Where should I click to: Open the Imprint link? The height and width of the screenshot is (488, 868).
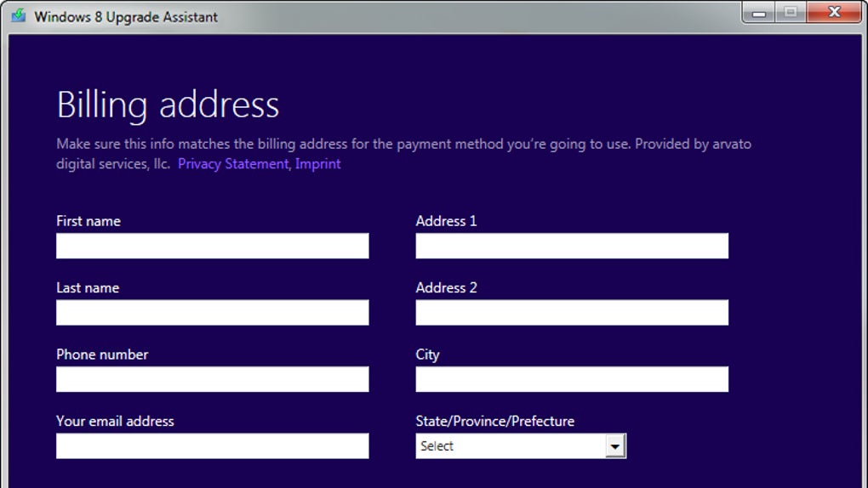coord(318,164)
